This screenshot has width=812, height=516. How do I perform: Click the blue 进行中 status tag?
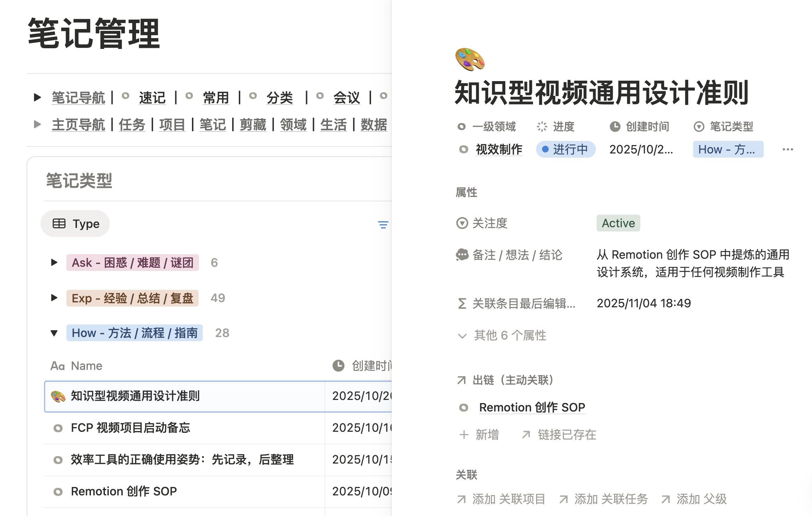565,150
